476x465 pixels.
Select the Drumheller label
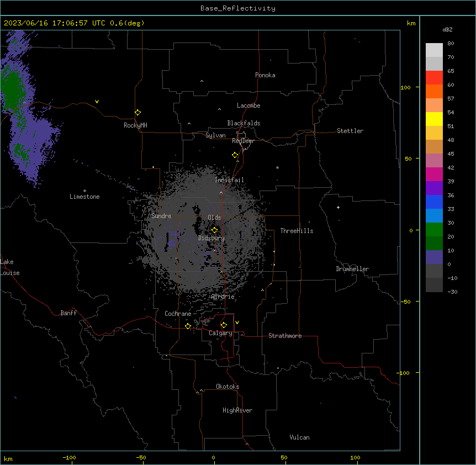tap(352, 269)
